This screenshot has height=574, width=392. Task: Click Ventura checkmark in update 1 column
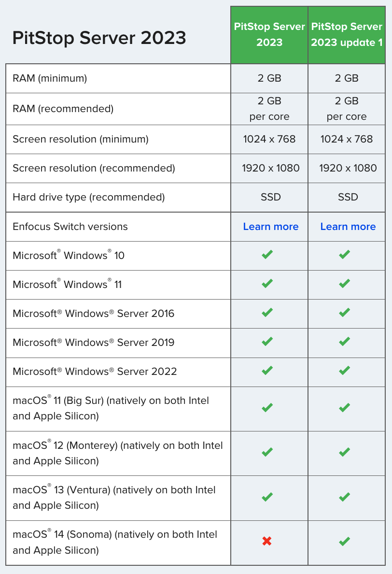[345, 497]
